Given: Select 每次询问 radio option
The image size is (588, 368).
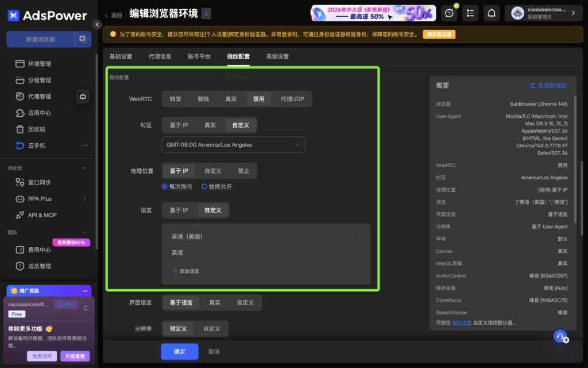Looking at the screenshot, I should pyautogui.click(x=164, y=187).
